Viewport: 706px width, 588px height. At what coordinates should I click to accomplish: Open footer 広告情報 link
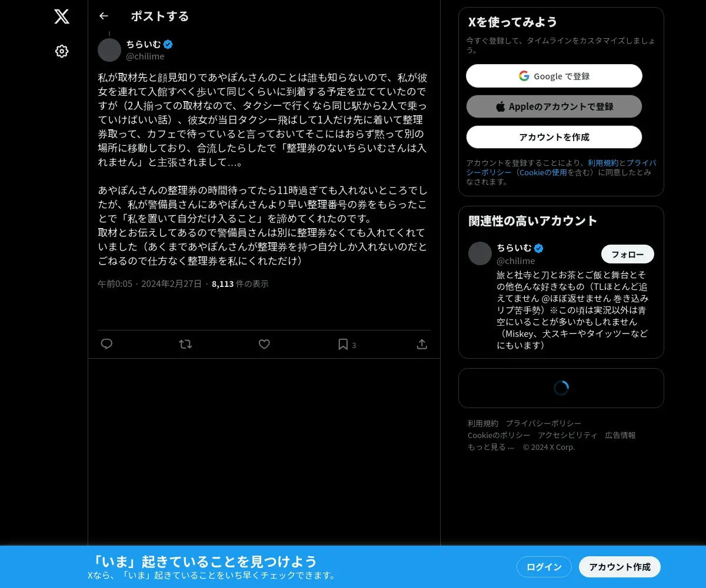pos(621,435)
